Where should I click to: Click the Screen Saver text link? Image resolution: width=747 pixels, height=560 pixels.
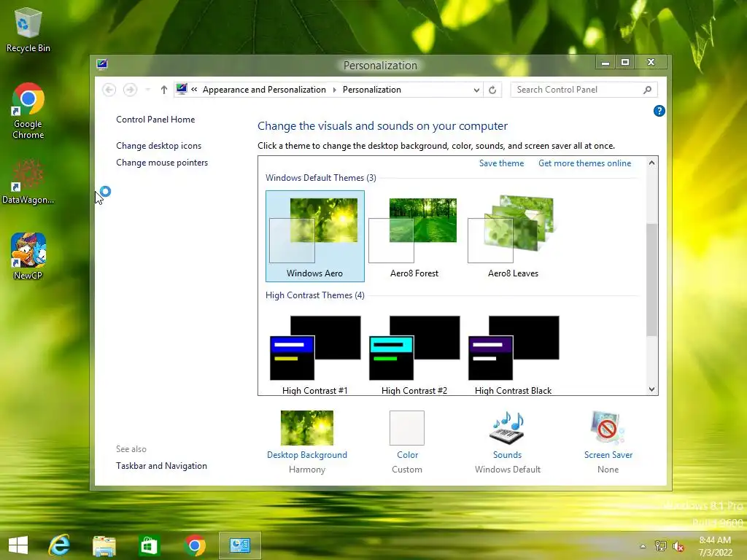[608, 455]
